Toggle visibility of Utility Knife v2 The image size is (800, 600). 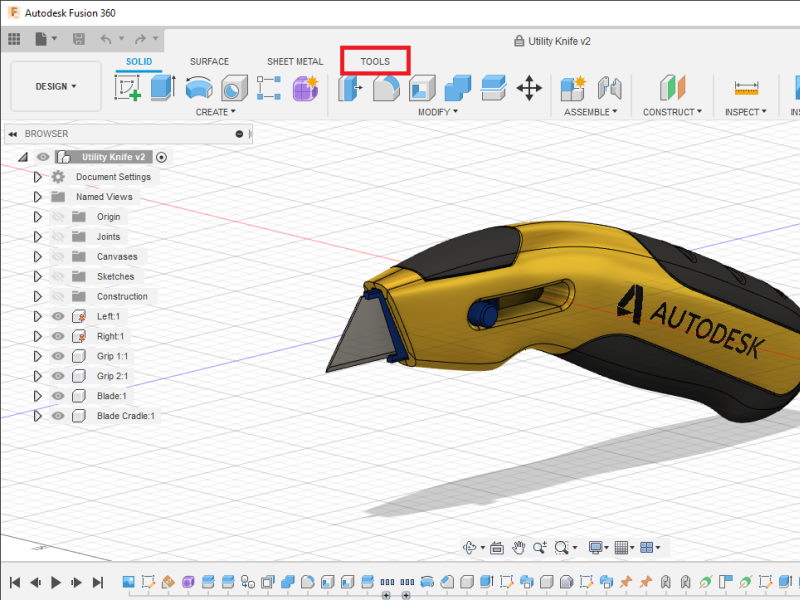[x=43, y=157]
